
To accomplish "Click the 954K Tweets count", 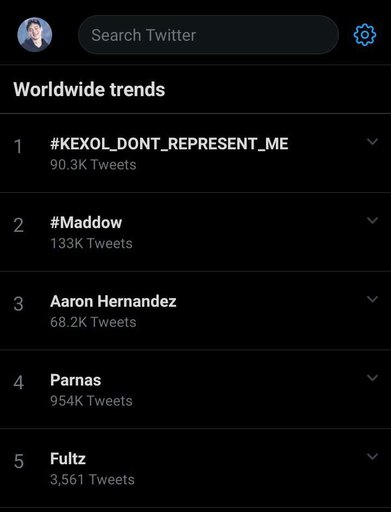I will (91, 401).
